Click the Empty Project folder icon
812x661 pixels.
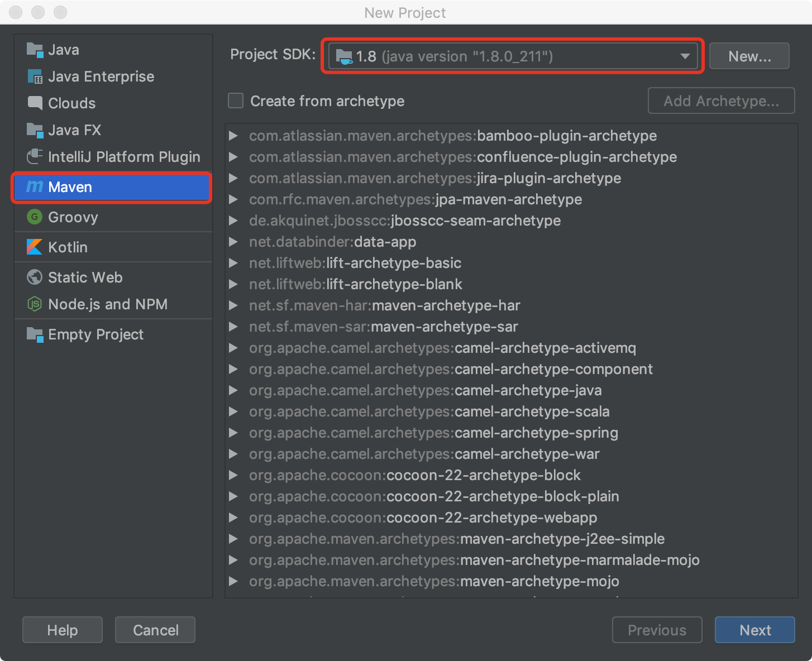35,334
